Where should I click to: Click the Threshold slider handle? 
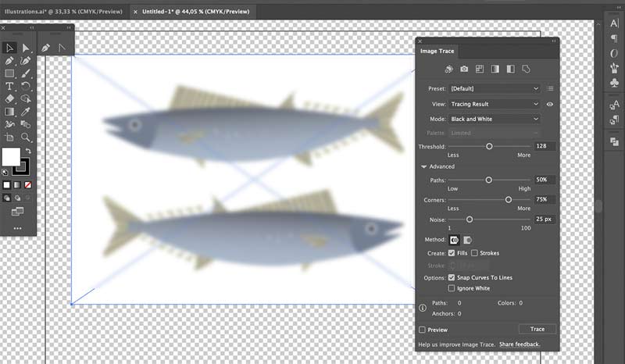pyautogui.click(x=489, y=146)
